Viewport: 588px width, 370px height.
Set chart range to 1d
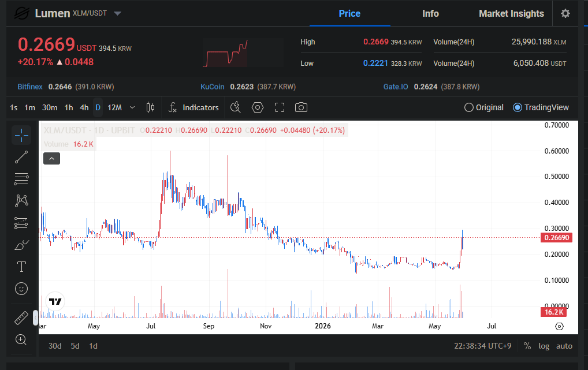[x=93, y=346]
